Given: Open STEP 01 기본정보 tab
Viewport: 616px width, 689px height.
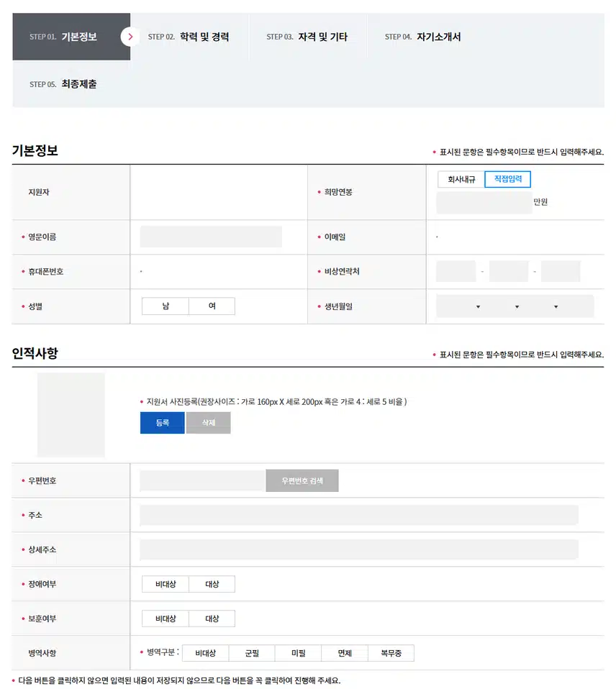Looking at the screenshot, I should [x=71, y=37].
